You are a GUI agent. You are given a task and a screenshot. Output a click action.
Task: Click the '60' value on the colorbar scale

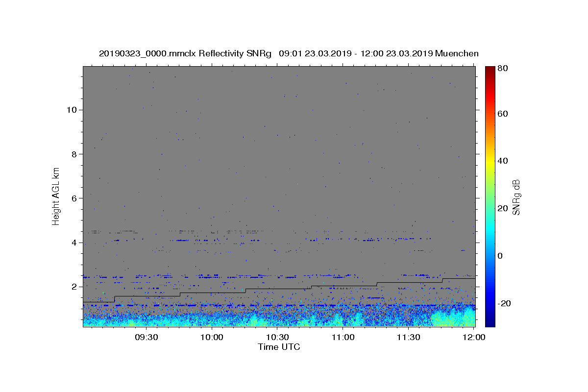click(503, 114)
